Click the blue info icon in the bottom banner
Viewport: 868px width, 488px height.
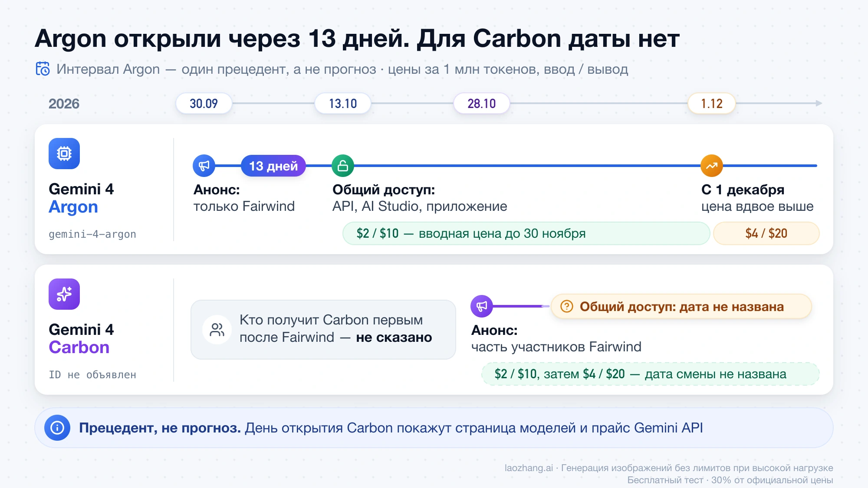click(57, 428)
